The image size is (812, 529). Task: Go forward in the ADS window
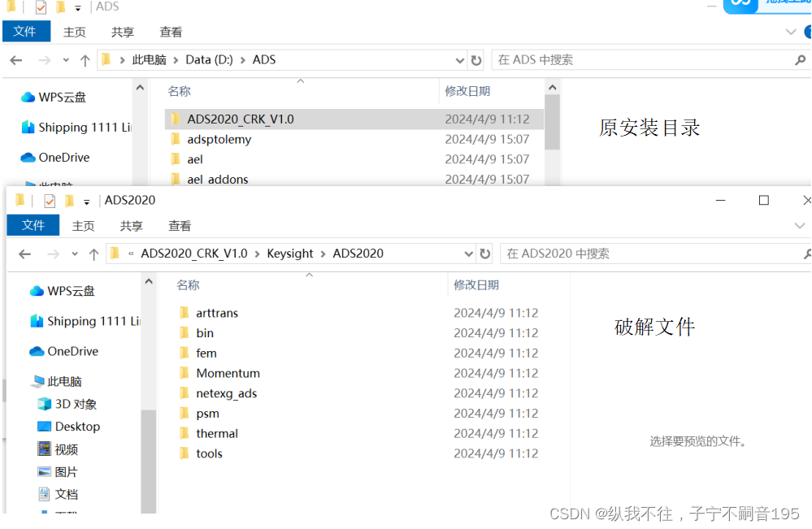tap(44, 61)
